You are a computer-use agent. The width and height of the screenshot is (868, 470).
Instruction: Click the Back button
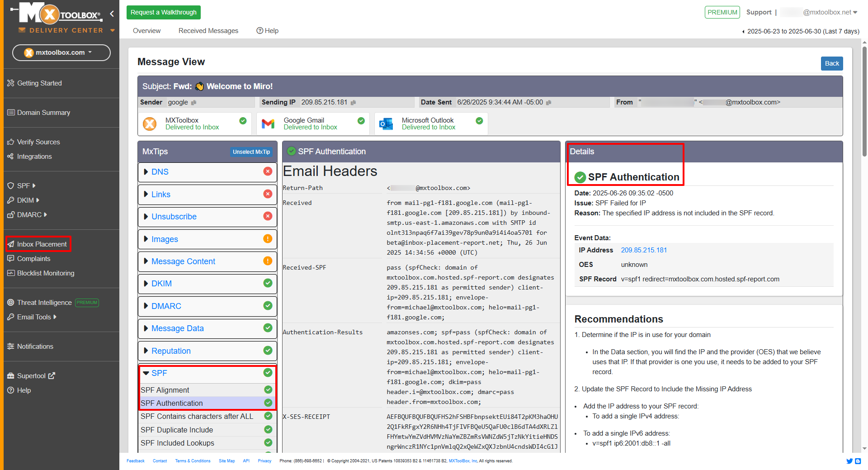(831, 63)
